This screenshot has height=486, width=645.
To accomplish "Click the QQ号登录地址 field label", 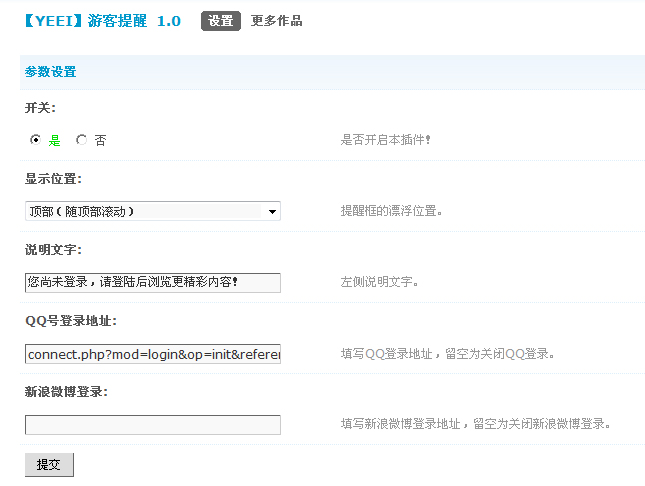I will pos(71,321).
